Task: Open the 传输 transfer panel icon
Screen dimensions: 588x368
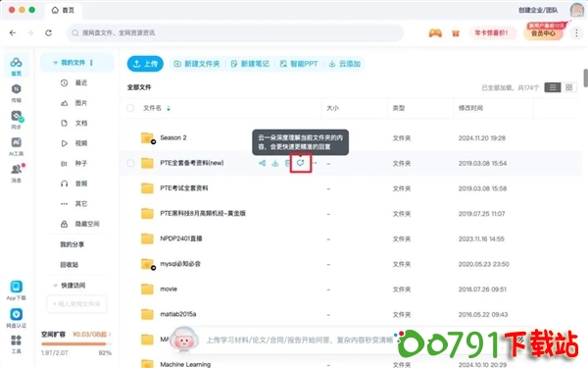Action: tap(16, 89)
